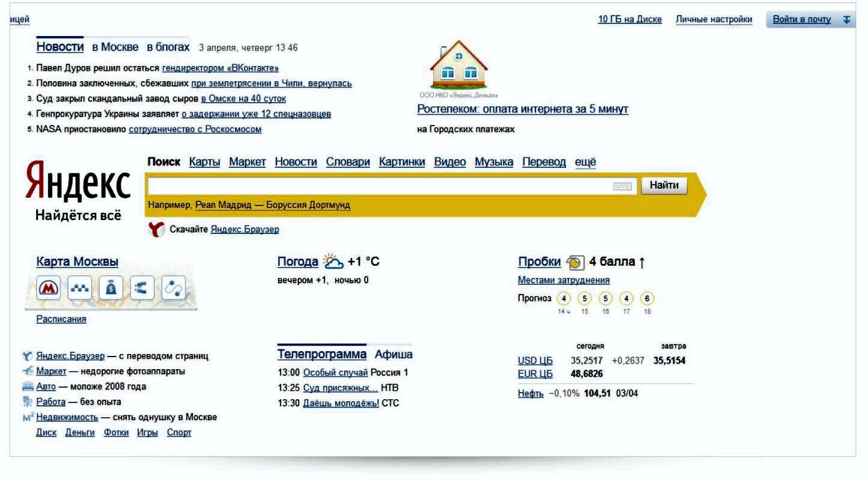Screen dimensions: 868x481
Task: Click the binoculars panoramas icon
Action: pyautogui.click(x=142, y=289)
